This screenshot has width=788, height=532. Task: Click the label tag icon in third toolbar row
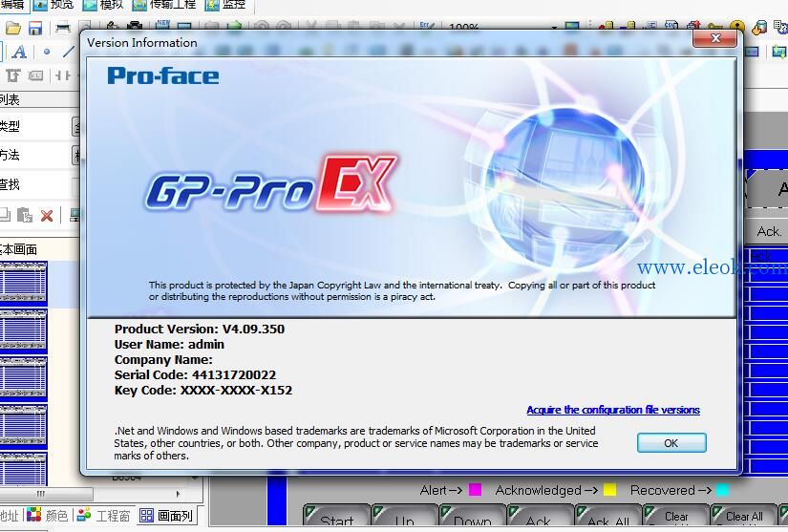click(x=35, y=75)
